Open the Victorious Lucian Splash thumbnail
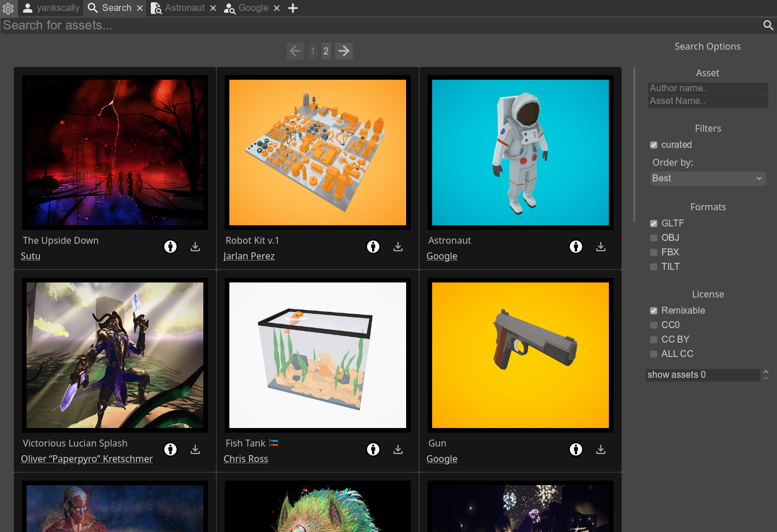Screen dimensions: 777x532 tap(115, 355)
